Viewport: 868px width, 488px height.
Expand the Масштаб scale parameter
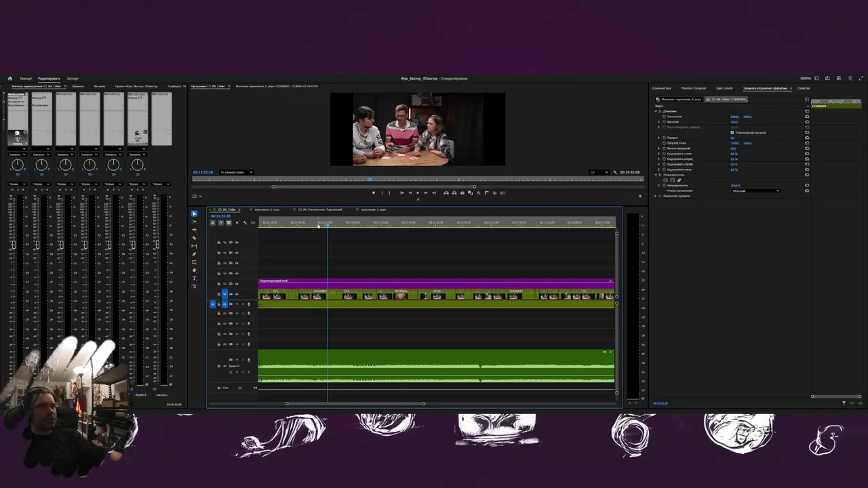(x=658, y=122)
